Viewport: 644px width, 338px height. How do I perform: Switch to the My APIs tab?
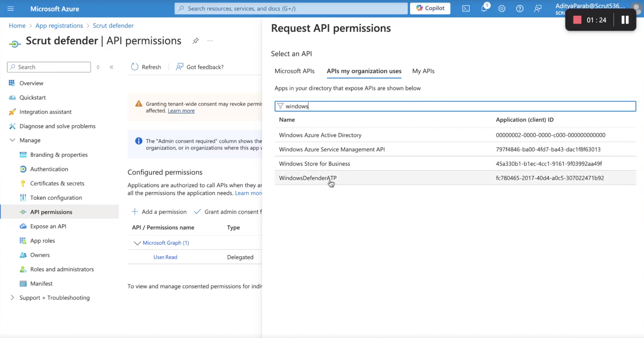(x=423, y=71)
